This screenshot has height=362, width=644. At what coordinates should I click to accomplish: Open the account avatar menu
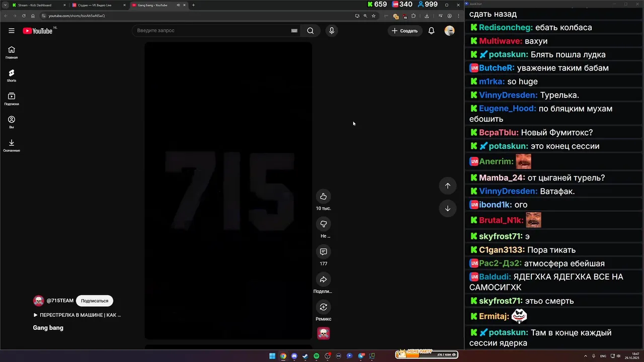point(449,31)
